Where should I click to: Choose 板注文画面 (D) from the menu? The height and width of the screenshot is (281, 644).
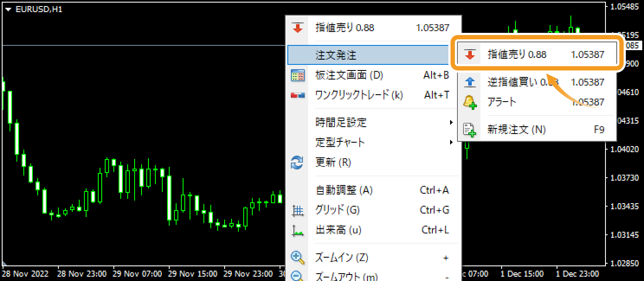pyautogui.click(x=373, y=75)
